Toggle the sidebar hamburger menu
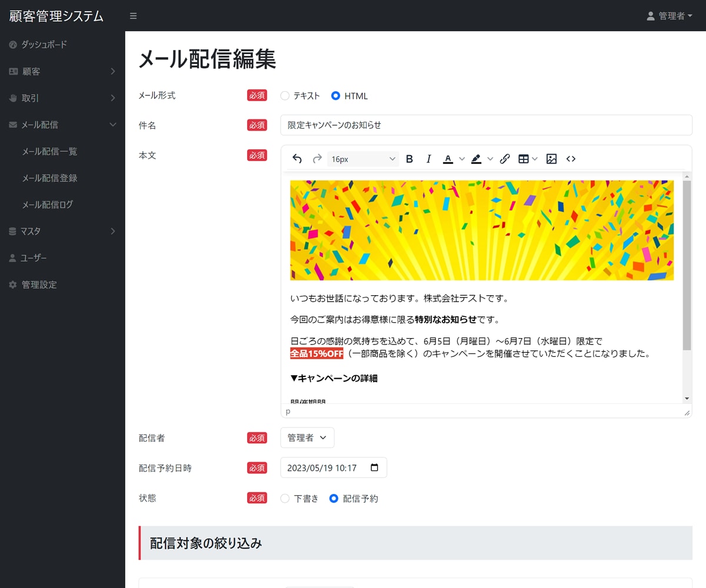 click(134, 16)
